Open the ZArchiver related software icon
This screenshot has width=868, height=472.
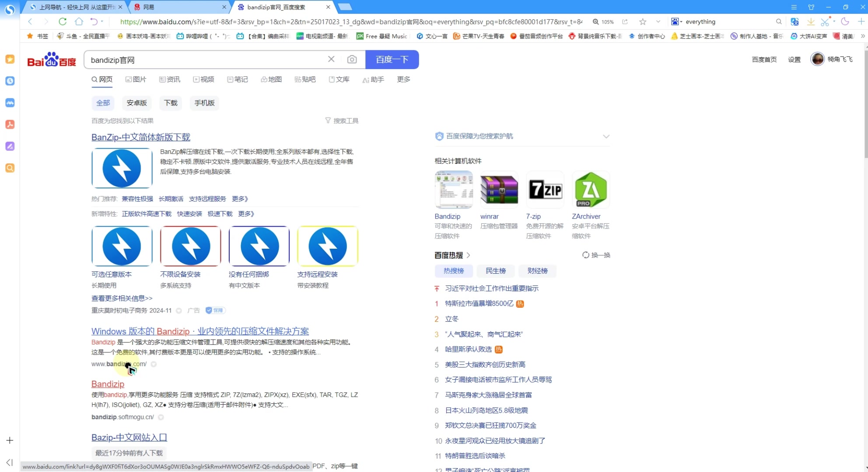pyautogui.click(x=591, y=190)
